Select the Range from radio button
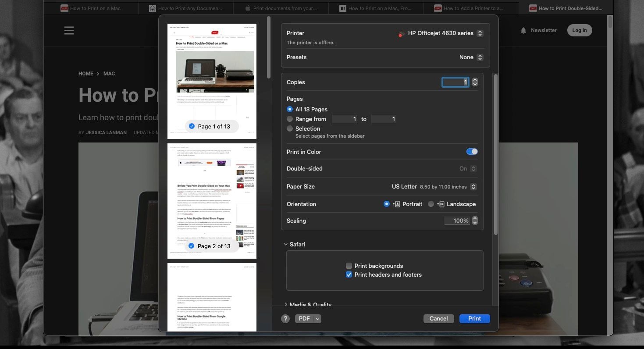644x349 pixels. [x=290, y=119]
